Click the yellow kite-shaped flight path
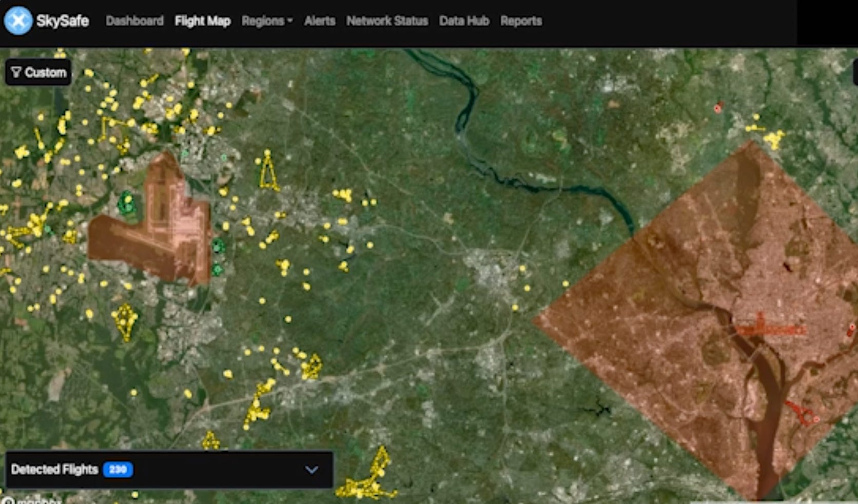The width and height of the screenshot is (858, 504). click(x=125, y=321)
